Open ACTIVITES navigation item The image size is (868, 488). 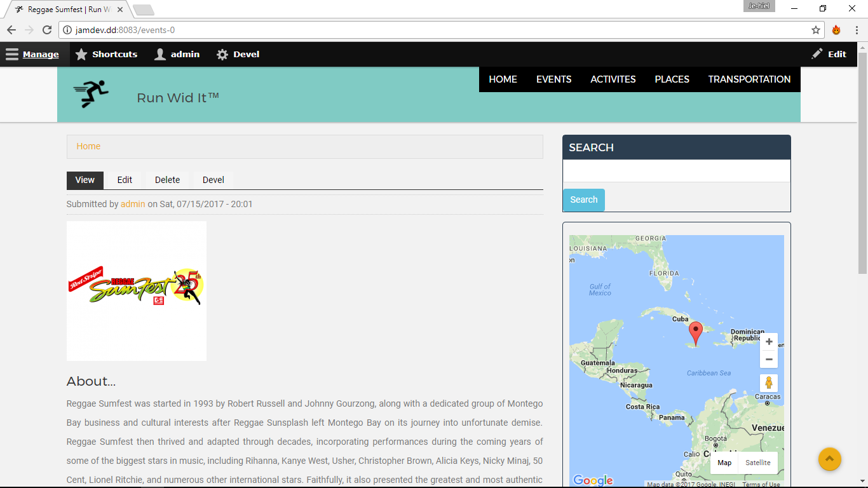pyautogui.click(x=613, y=79)
